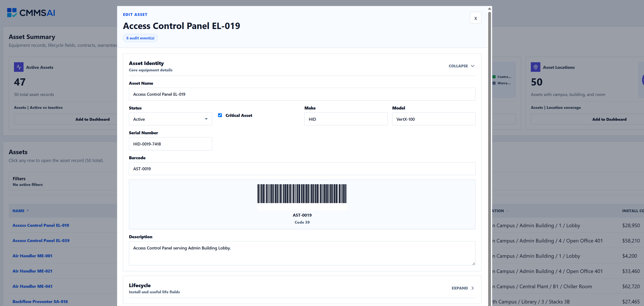Click the gray Warra... legend swatch
This screenshot has height=306, width=644.
tap(494, 83)
